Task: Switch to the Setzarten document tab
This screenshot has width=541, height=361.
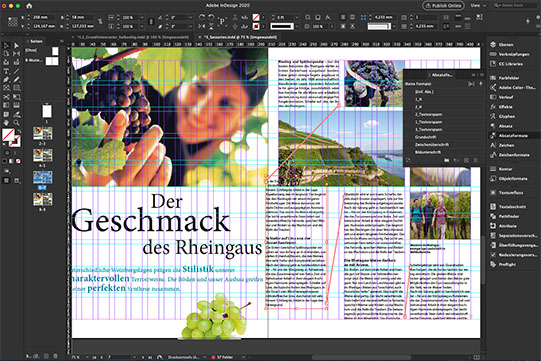Action: click(240, 37)
